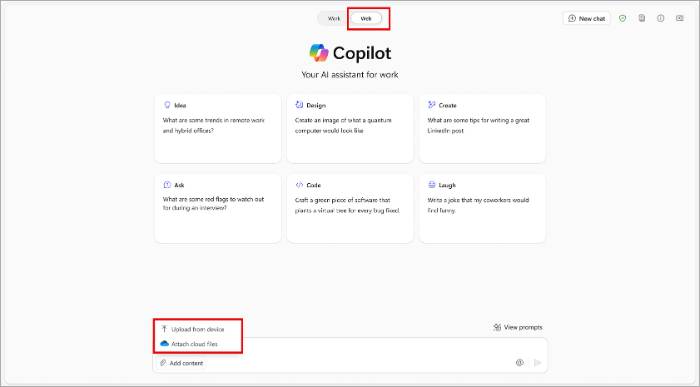
Task: Select the Web toggle option
Action: [x=366, y=19]
